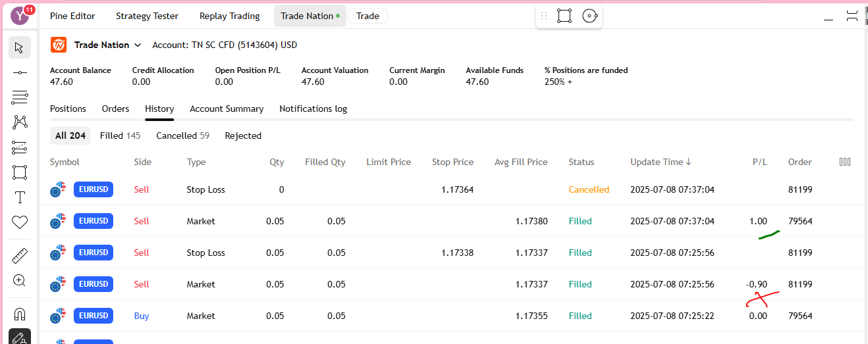Click the heart favorites icon
The width and height of the screenshot is (868, 344).
(x=19, y=222)
